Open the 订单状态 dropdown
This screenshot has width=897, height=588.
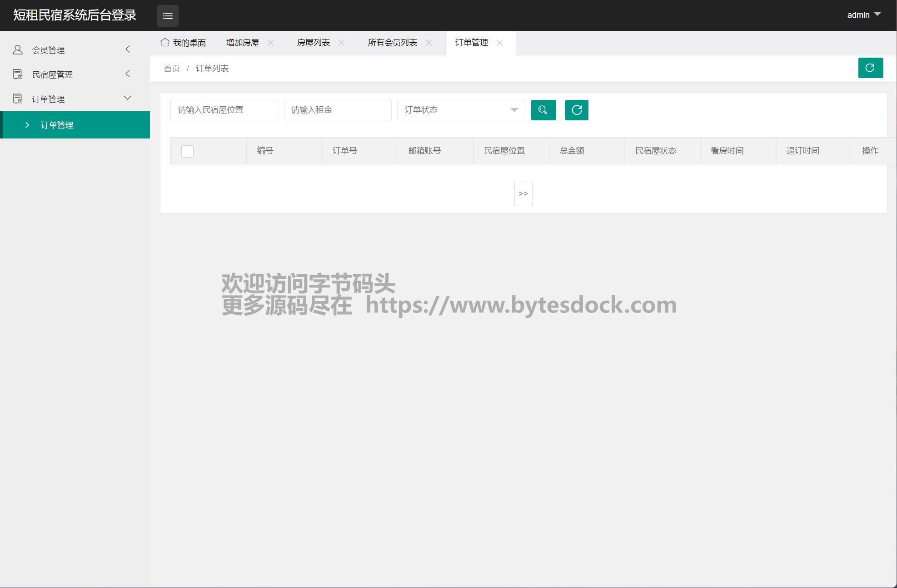461,110
